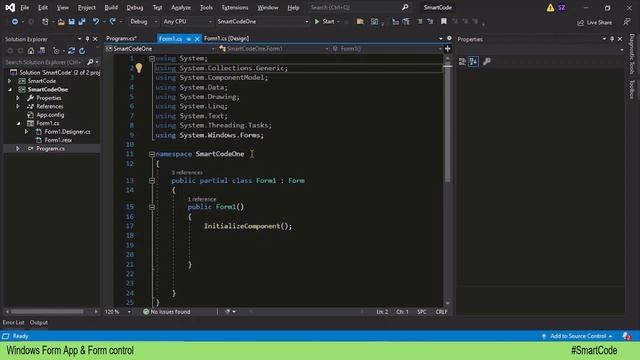640x360 pixels.
Task: Open the Output tab
Action: tap(39, 322)
